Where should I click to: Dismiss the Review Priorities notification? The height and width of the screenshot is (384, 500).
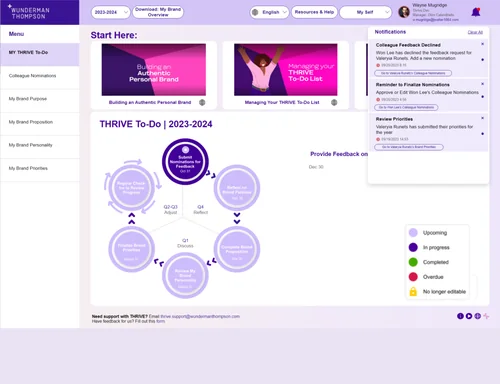coord(482,118)
